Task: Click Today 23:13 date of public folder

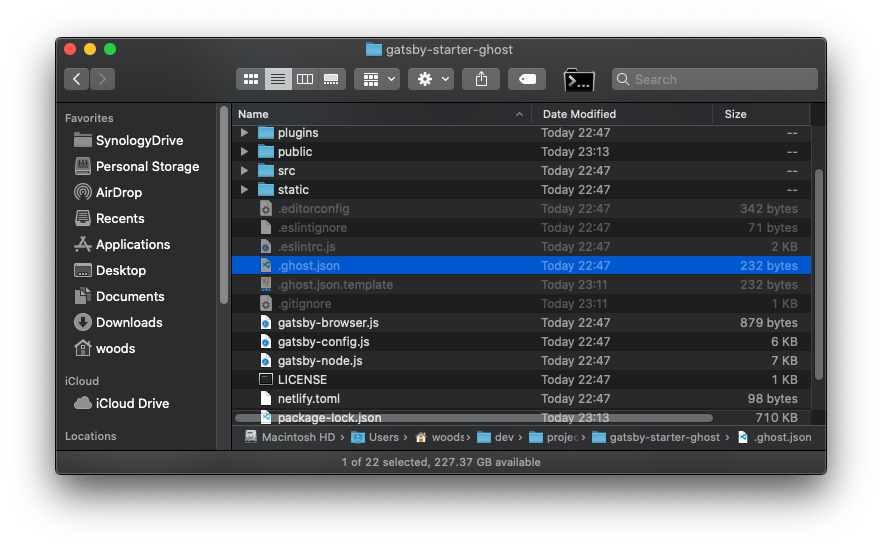Action: 575,152
